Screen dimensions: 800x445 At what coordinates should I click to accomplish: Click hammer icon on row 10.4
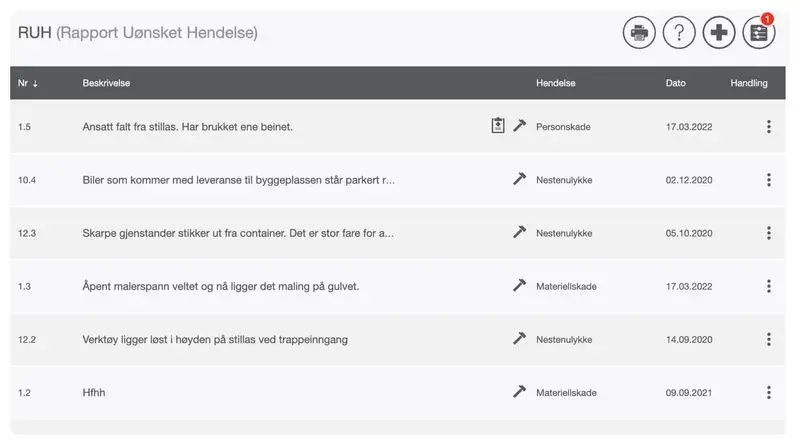pos(519,179)
